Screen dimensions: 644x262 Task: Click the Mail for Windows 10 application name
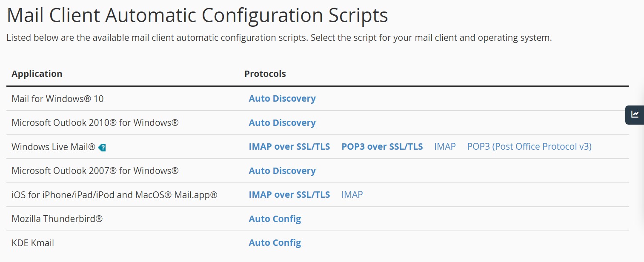click(x=57, y=99)
